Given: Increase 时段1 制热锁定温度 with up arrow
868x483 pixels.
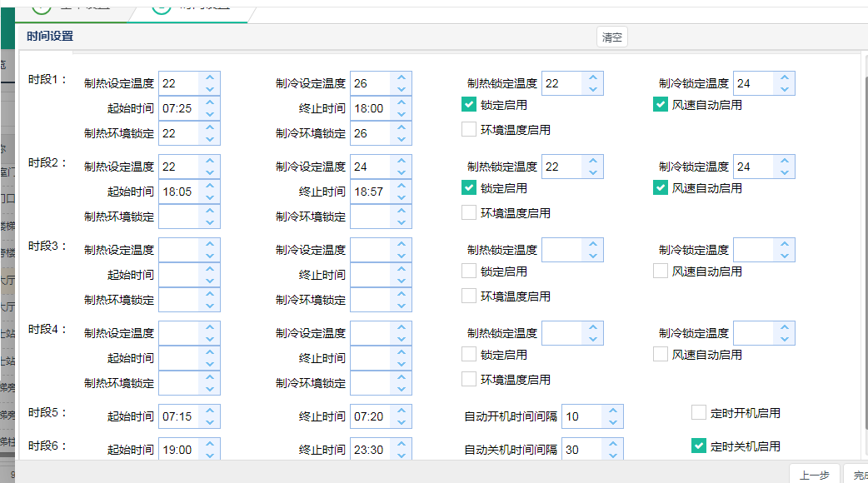Looking at the screenshot, I should 593,77.
